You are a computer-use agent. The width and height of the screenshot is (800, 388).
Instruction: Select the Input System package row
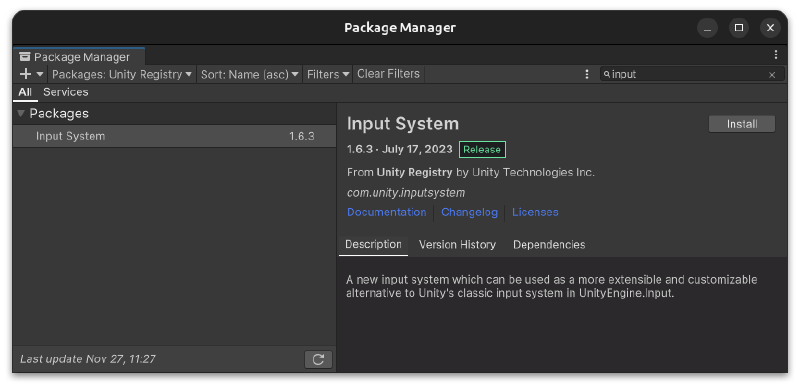[174, 136]
